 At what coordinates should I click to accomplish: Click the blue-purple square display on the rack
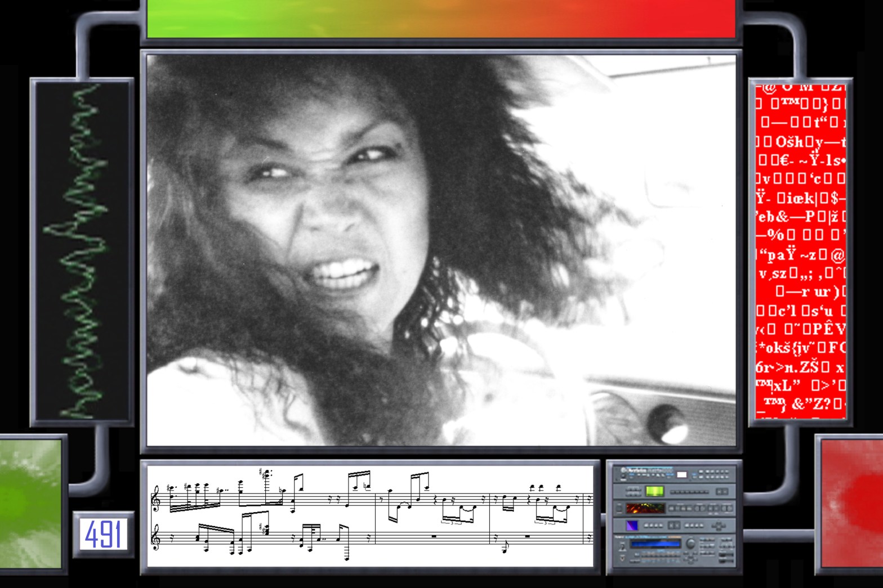click(x=632, y=526)
